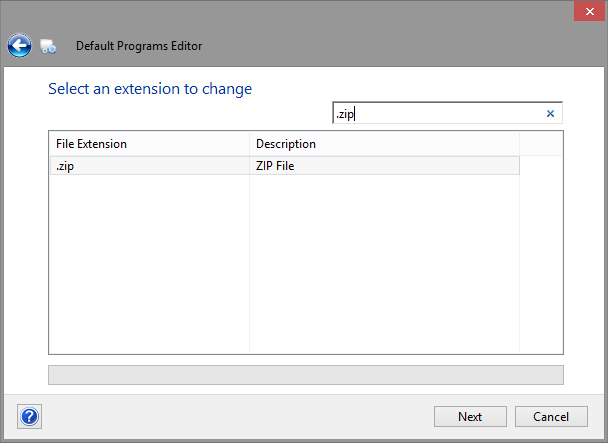Click the empty list area right of ZIP File
This screenshot has height=443, width=608.
pyautogui.click(x=540, y=166)
